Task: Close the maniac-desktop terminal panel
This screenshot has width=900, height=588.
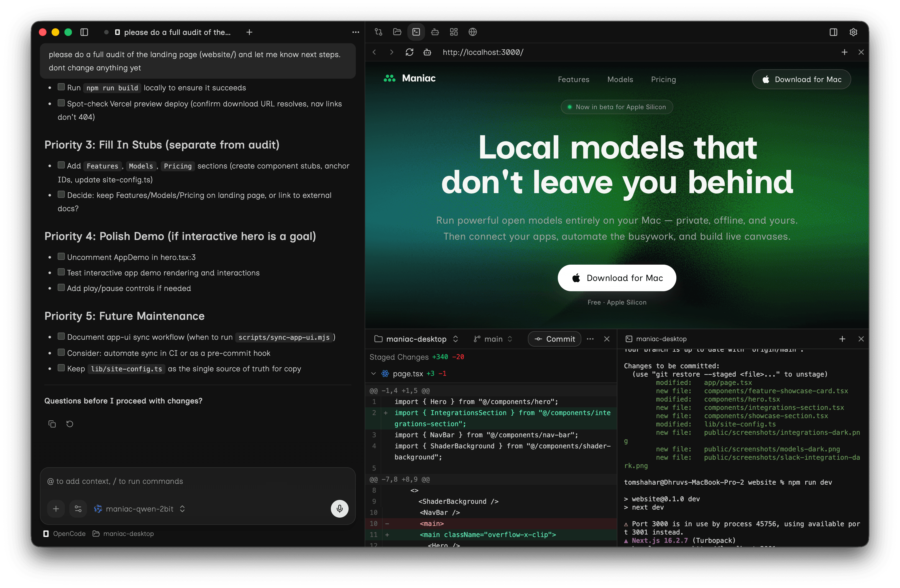Action: coord(861,339)
